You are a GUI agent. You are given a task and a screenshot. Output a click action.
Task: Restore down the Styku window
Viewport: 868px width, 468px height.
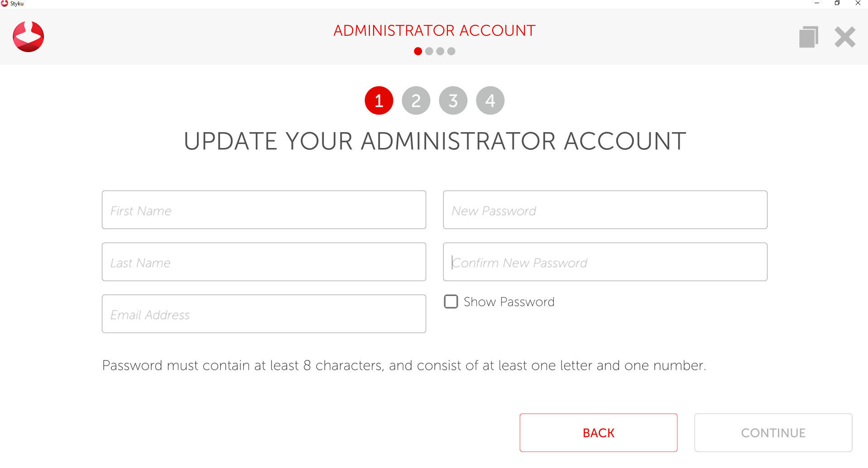[x=837, y=3]
